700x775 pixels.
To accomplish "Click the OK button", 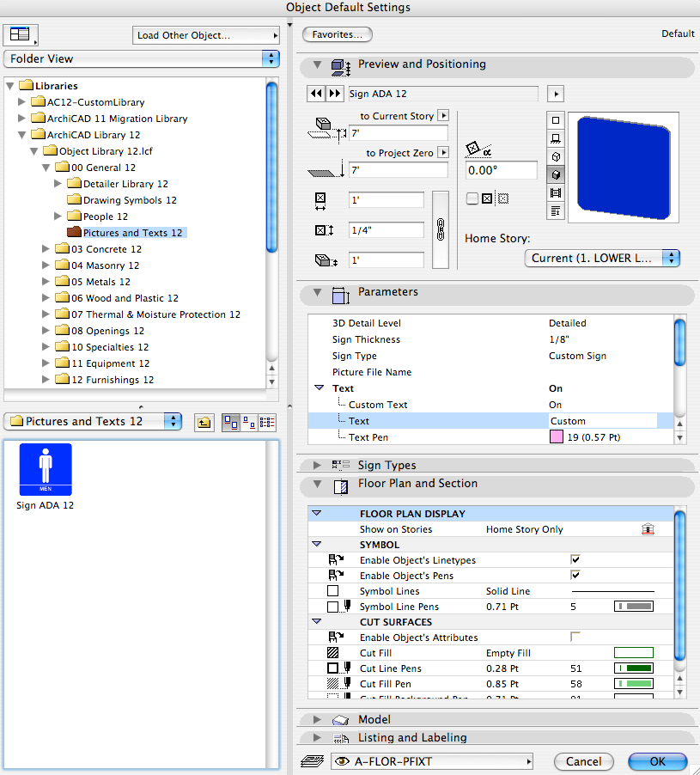I will [658, 761].
